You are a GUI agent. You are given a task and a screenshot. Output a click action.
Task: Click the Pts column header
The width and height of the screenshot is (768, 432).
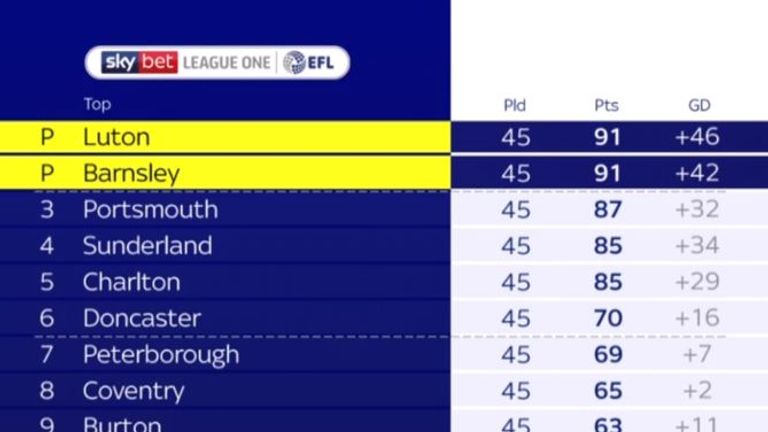[x=607, y=105]
